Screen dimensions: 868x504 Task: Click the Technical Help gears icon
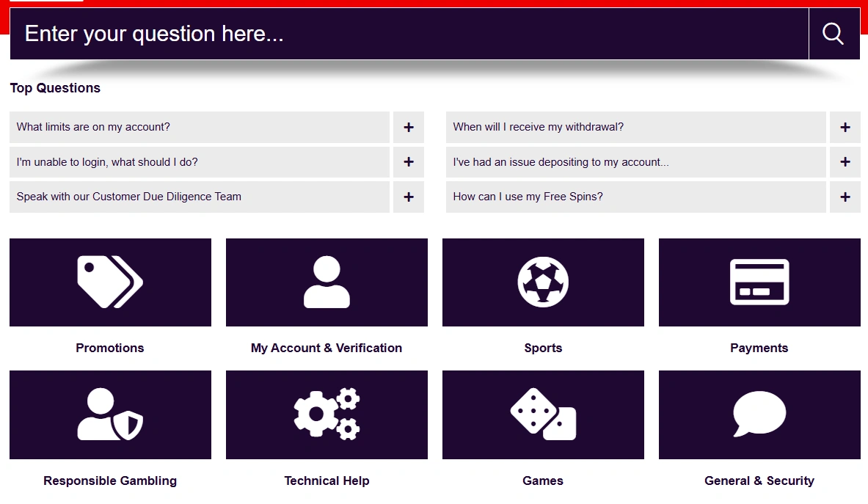(327, 414)
